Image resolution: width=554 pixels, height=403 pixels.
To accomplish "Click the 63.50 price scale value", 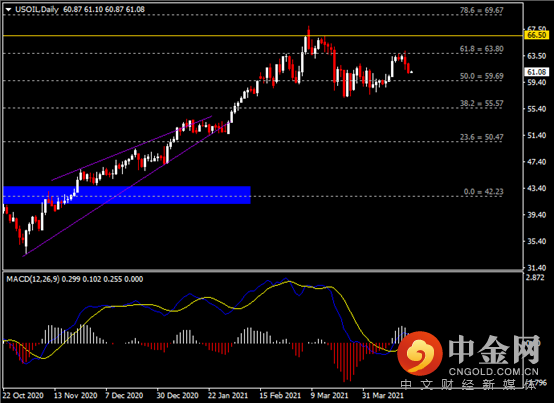I will [536, 56].
